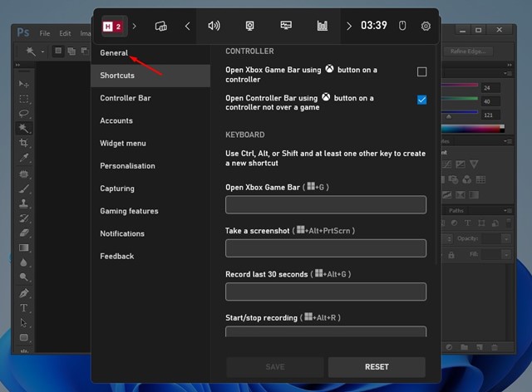
Task: Select the Clone Stamp tool
Action: (x=24, y=203)
